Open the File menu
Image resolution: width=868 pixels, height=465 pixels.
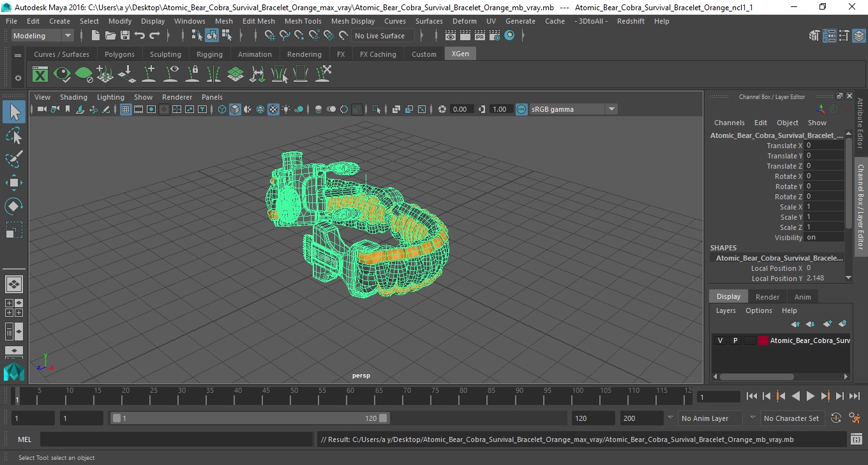11,21
